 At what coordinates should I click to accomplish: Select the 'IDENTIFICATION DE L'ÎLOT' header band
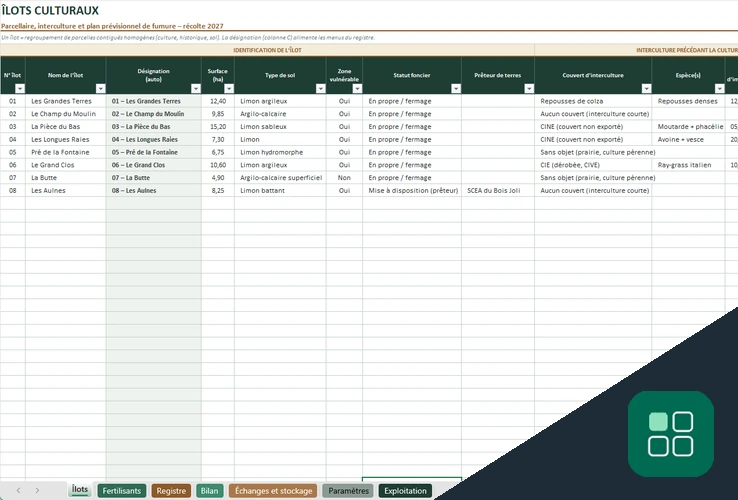(267, 50)
